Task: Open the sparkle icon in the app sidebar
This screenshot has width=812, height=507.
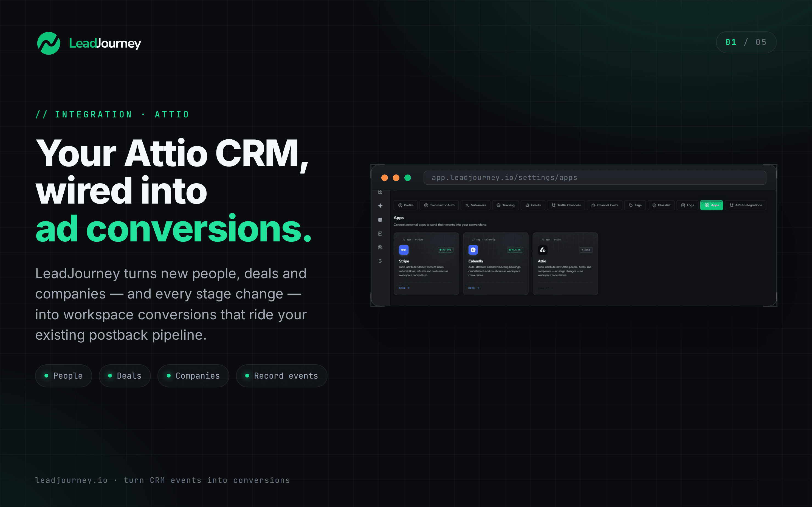Action: pos(380,205)
